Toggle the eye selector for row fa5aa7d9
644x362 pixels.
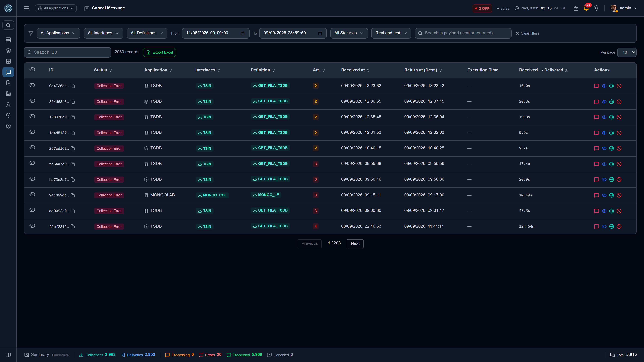(x=32, y=163)
